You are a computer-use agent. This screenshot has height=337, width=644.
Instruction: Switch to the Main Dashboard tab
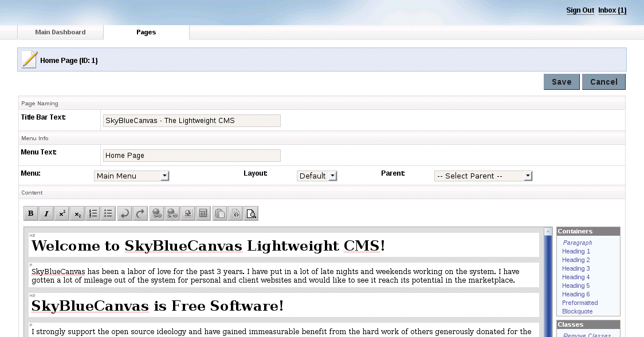(x=60, y=32)
